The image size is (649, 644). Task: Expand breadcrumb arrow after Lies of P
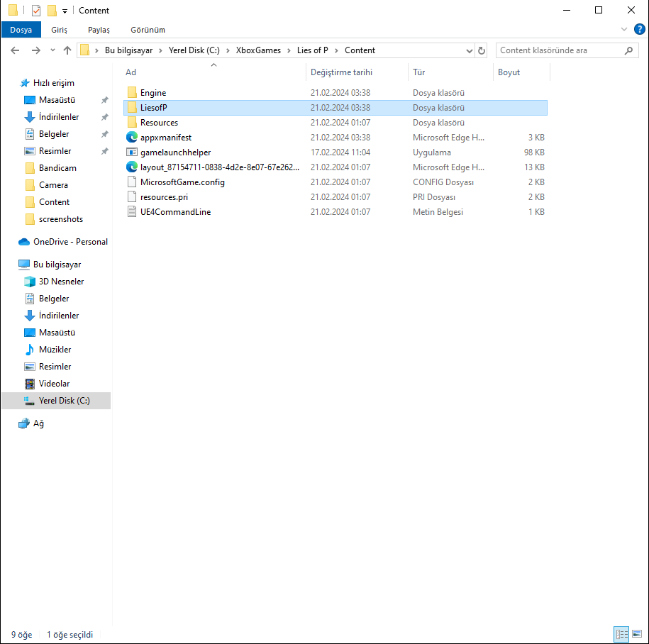336,50
